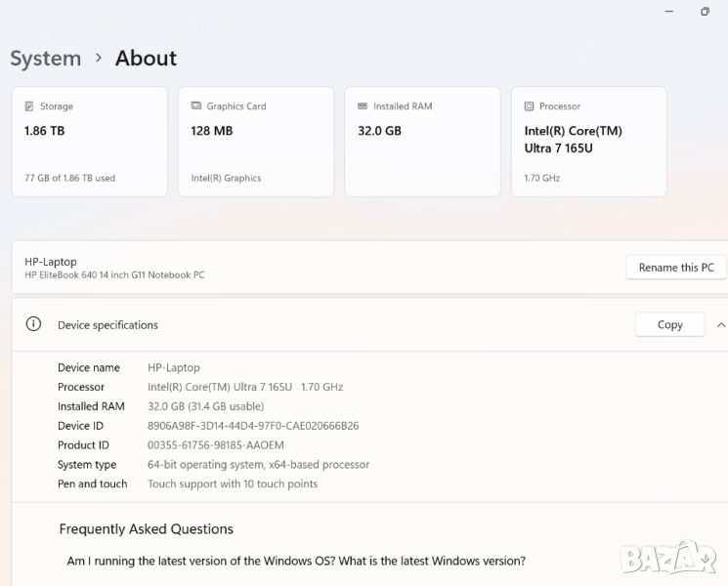Viewport: 728px width, 586px height.
Task: Click the restore window button
Action: 705,12
